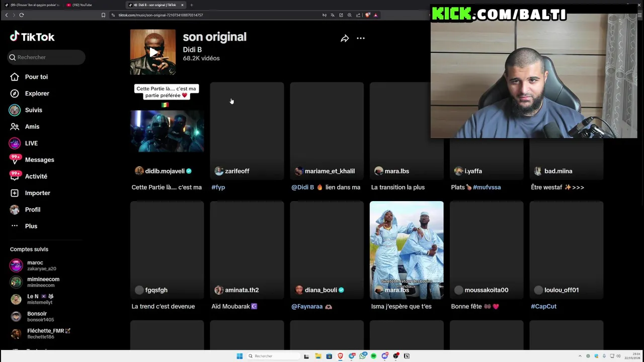Click the #mufvssa hashtag
The image size is (644, 362).
pos(487,187)
